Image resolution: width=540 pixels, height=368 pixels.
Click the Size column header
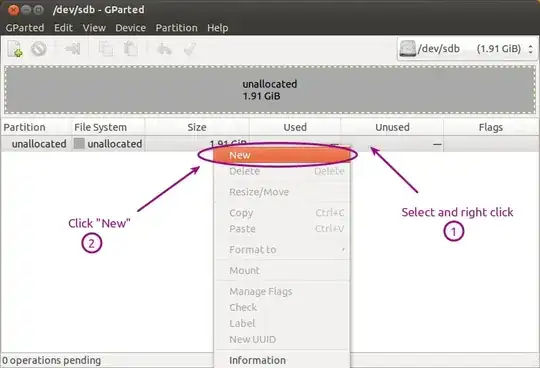[x=197, y=127]
